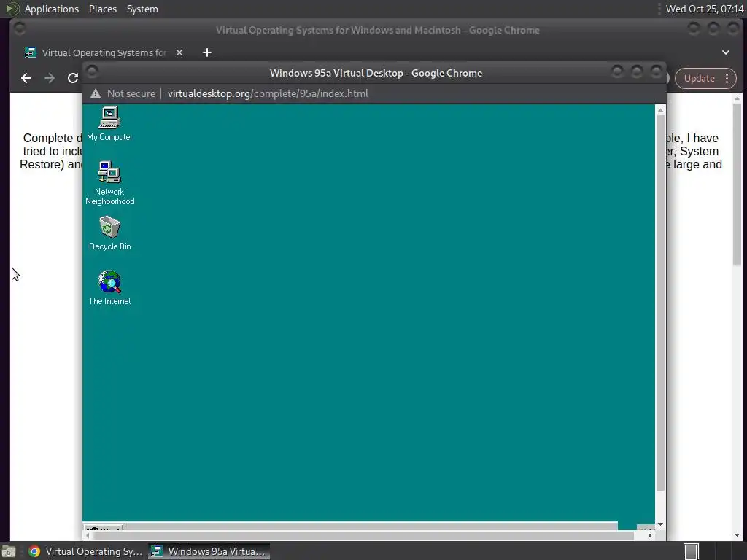
Task: Expand the Chrome tab search chevron
Action: [726, 52]
